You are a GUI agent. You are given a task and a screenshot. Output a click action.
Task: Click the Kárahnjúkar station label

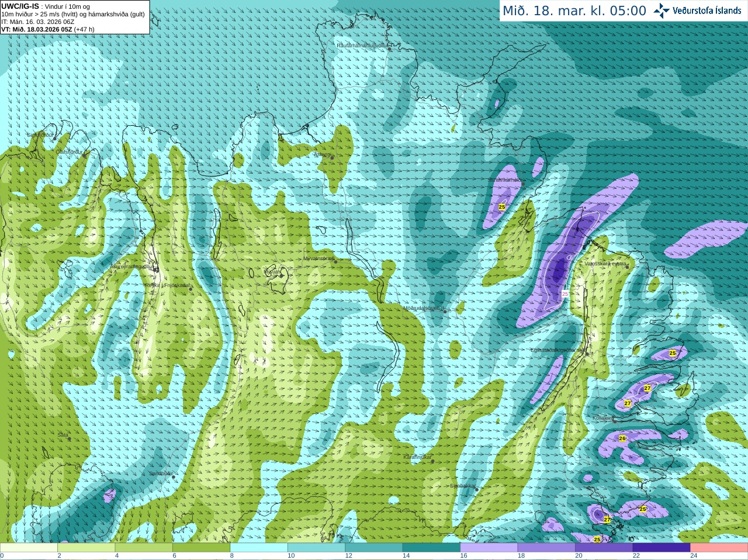click(417, 457)
